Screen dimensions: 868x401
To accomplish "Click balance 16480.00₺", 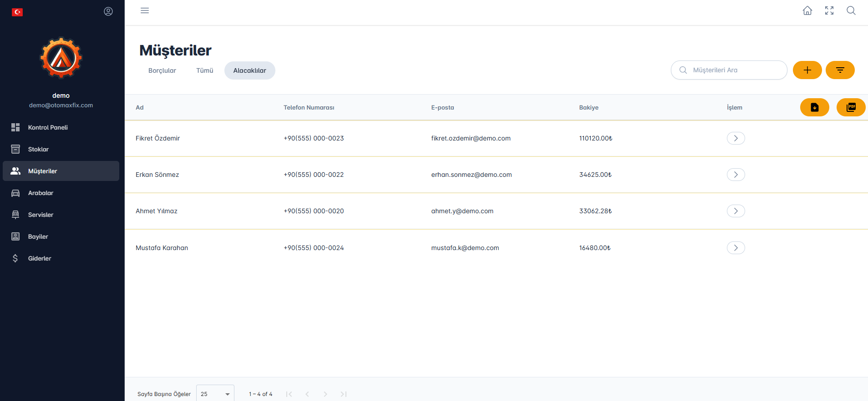I will pos(595,248).
